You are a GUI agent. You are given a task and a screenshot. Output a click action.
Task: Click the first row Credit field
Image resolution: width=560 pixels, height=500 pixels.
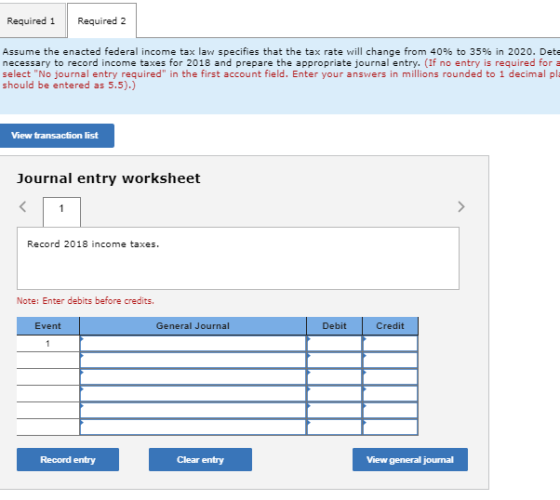point(390,344)
